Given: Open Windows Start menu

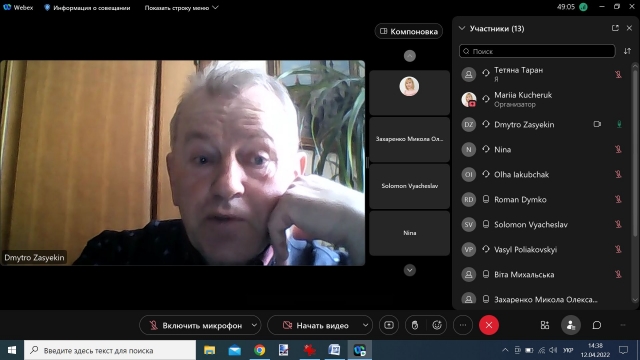Looking at the screenshot, I should pyautogui.click(x=12, y=350).
